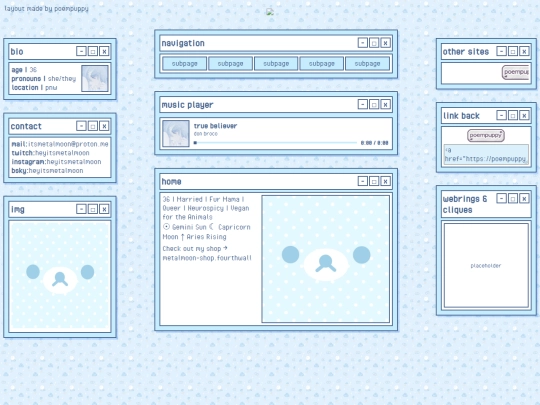The image size is (540, 405).
Task: Click the broken image icon at top
Action: tap(270, 12)
